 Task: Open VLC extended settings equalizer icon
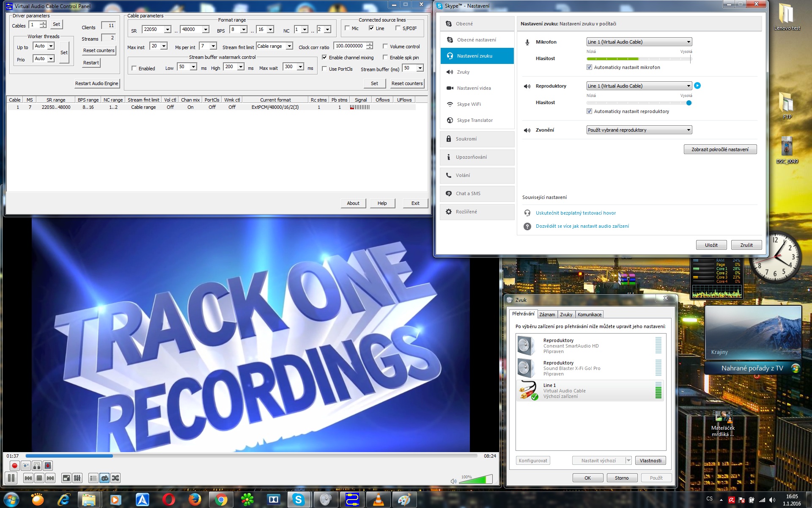77,478
